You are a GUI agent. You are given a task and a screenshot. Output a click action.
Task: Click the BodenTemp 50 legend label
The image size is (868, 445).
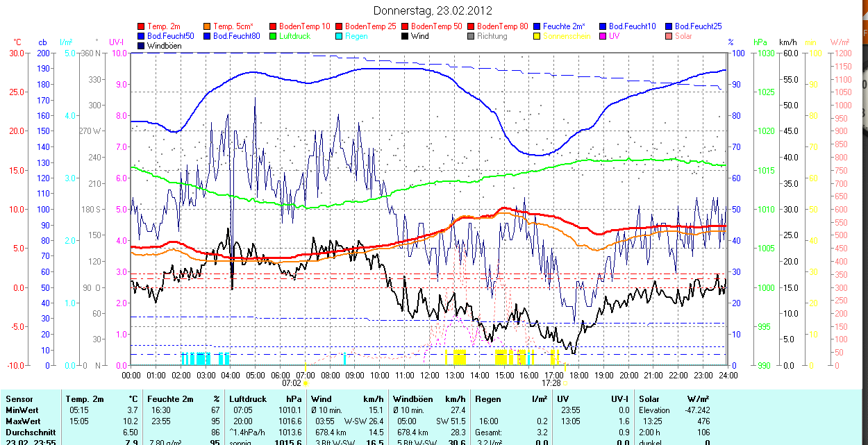(438, 26)
